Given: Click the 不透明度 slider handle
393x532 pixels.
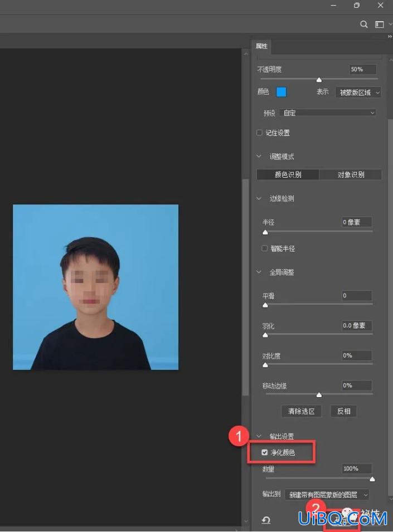Looking at the screenshot, I should coord(319,80).
